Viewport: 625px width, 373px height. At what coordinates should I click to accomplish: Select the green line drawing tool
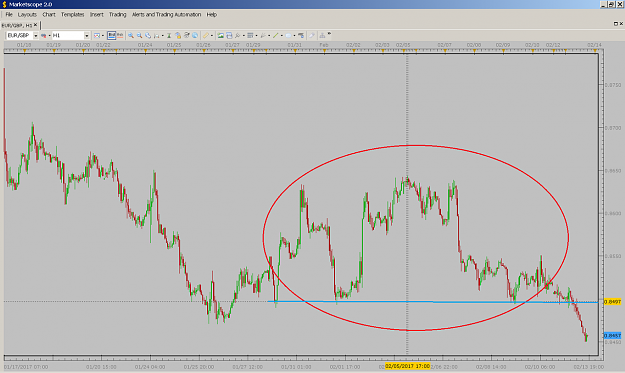275,35
